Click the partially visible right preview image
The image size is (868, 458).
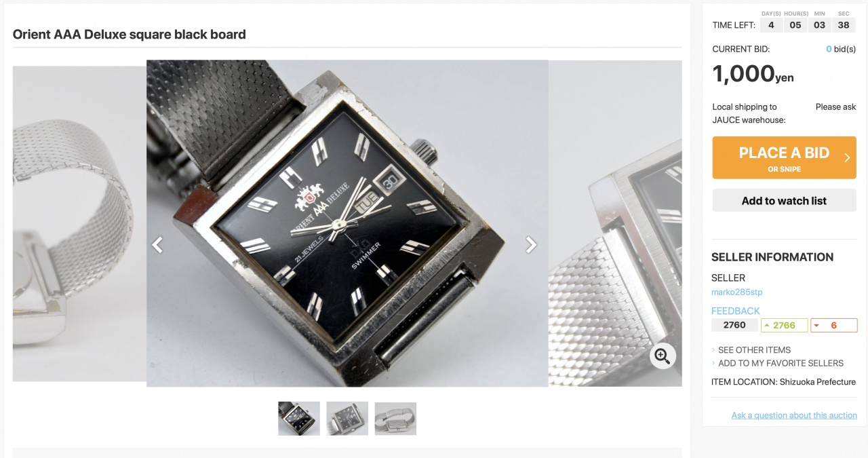pyautogui.click(x=615, y=224)
